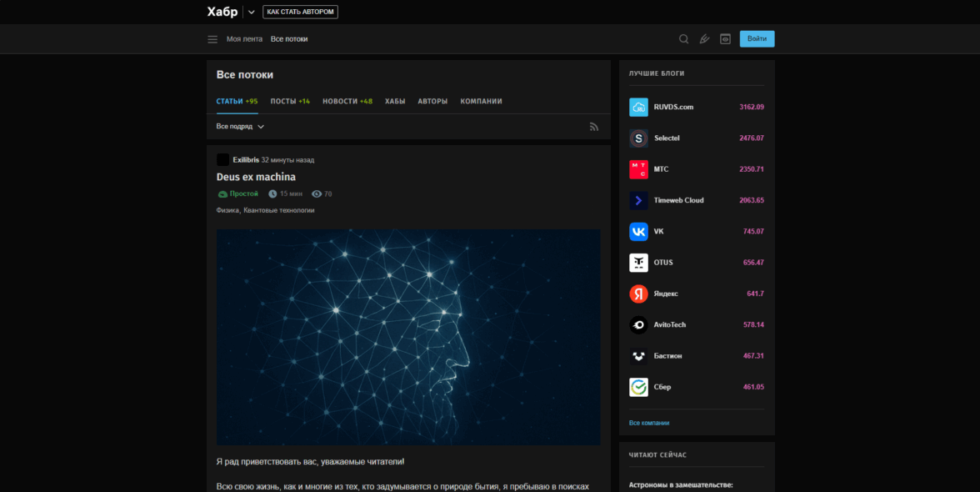Click the Selectel company logo
The height and width of the screenshot is (492, 980).
click(x=638, y=138)
